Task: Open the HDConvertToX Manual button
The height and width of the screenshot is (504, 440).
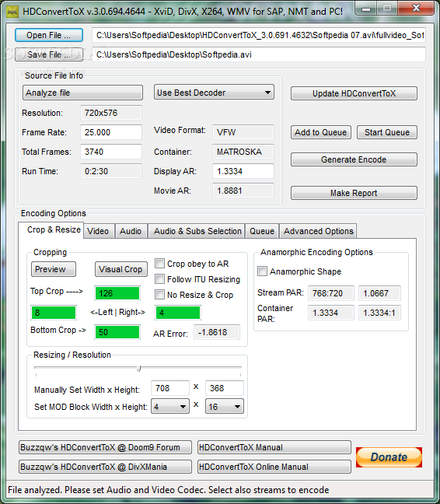Action: click(274, 447)
